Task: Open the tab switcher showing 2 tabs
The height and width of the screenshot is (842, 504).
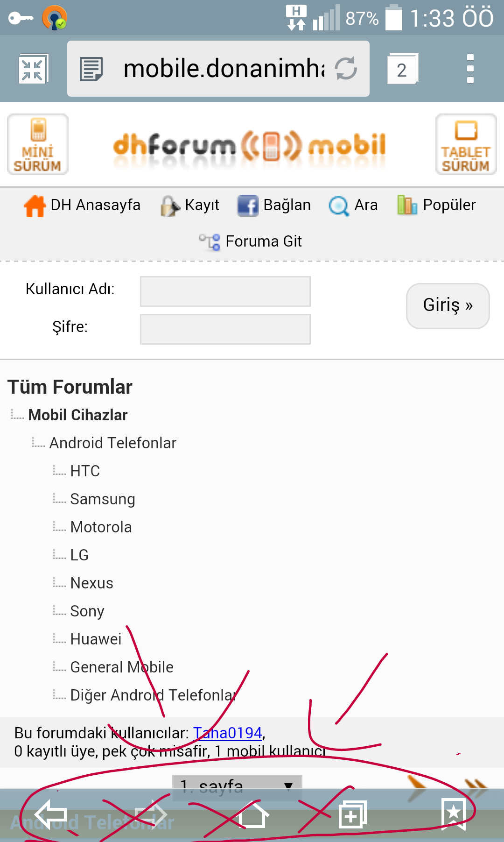Action: click(x=402, y=69)
